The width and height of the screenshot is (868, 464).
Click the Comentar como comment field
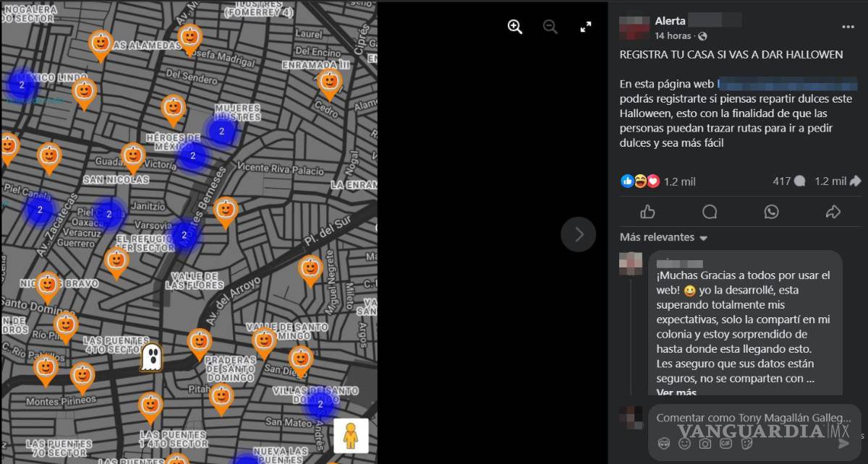coord(752,418)
